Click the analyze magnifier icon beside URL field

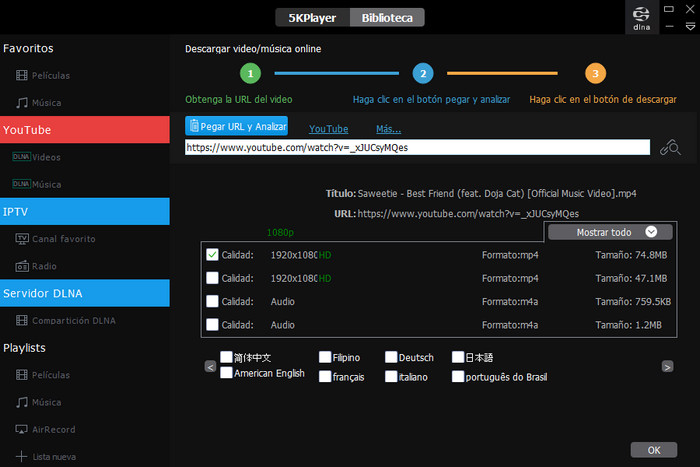671,147
